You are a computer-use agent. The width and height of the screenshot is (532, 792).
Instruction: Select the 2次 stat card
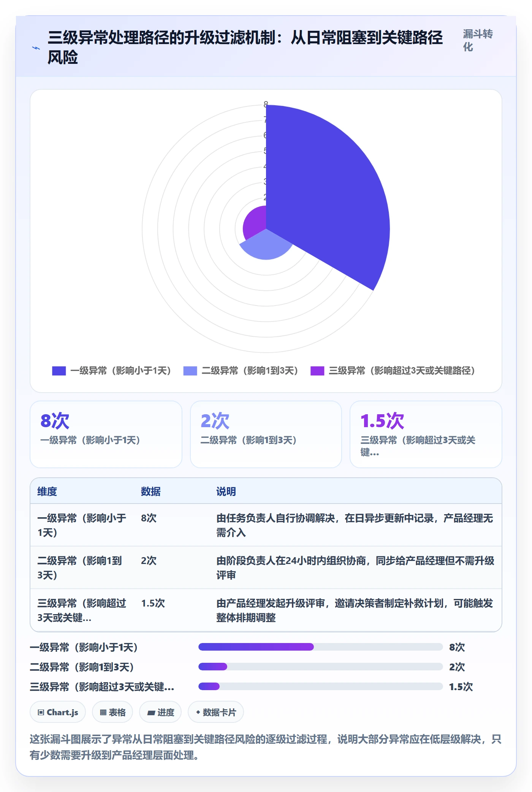(x=266, y=434)
